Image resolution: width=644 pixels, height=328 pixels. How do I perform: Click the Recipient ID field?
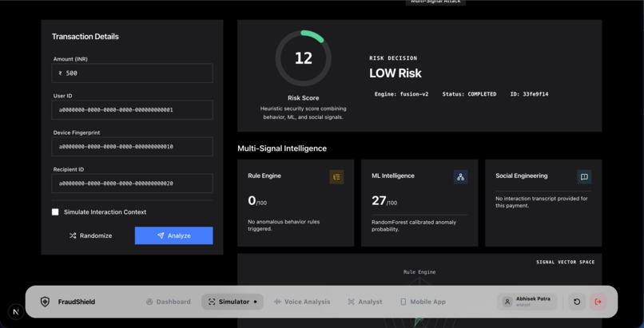133,184
